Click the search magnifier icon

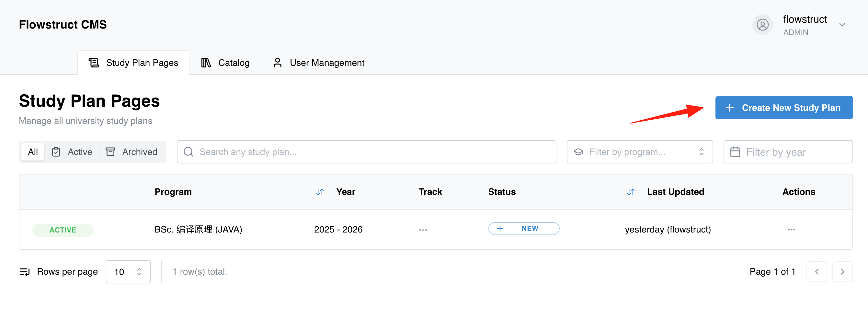pyautogui.click(x=189, y=152)
